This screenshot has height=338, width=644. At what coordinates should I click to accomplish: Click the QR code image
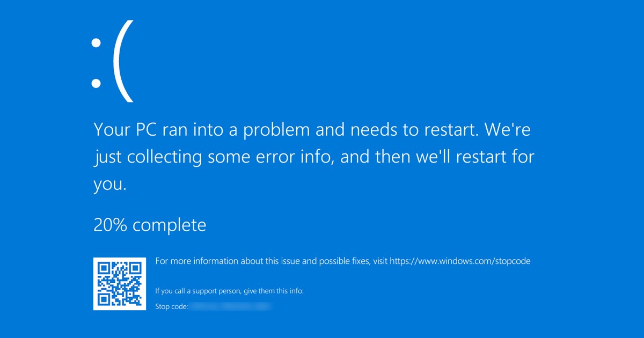pyautogui.click(x=120, y=284)
